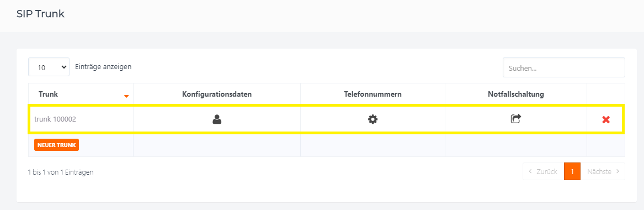Open the entries-per-page dropdown showing 10
Screen dimensions: 644x210
coord(49,67)
